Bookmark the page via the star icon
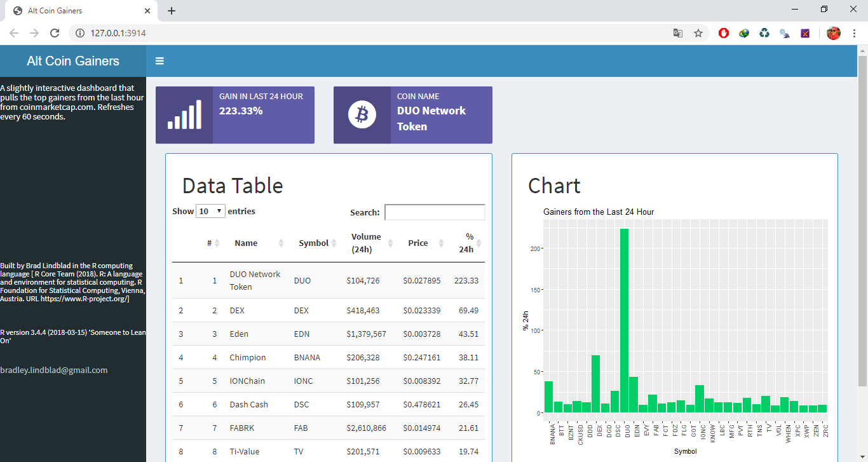 698,33
